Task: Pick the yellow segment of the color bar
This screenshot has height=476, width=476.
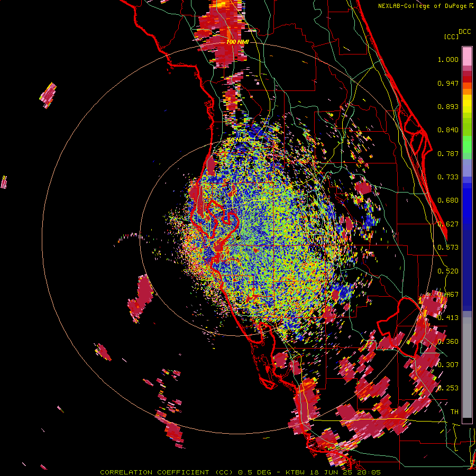Action: [x=467, y=104]
